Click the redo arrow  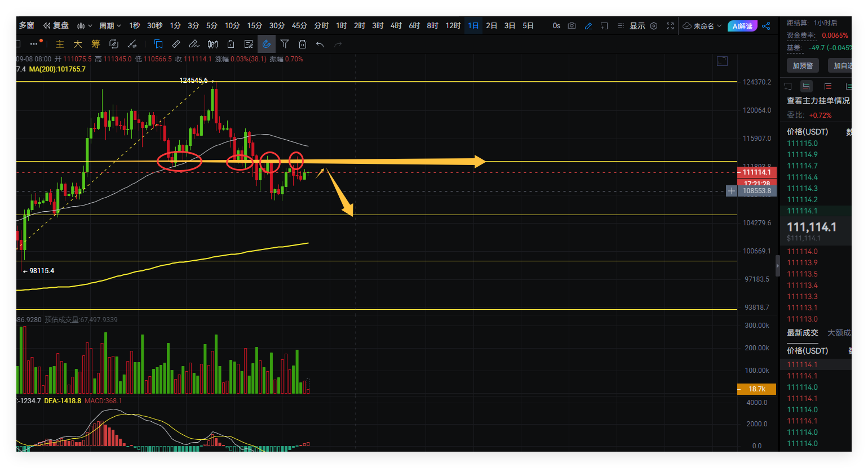click(338, 44)
